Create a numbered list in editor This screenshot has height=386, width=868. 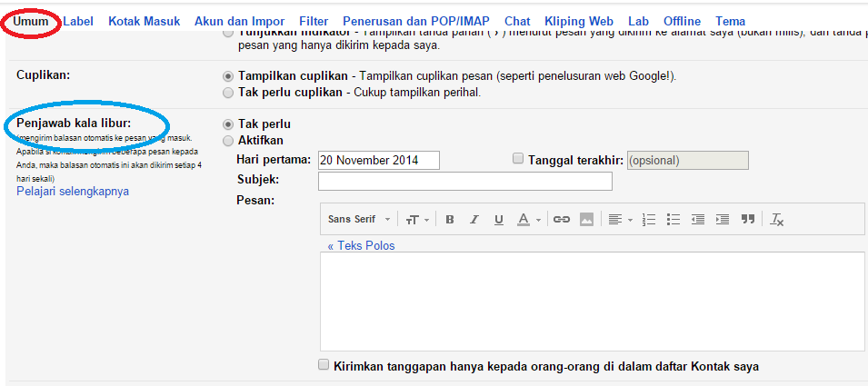click(x=649, y=220)
